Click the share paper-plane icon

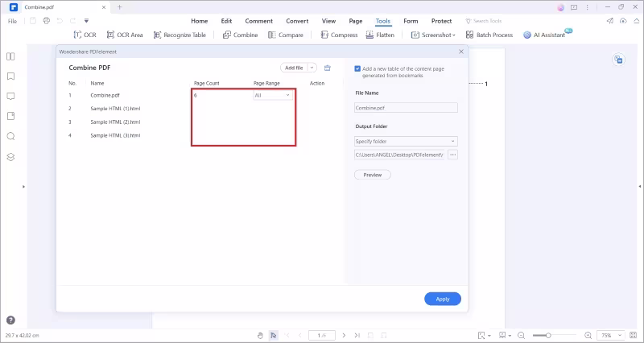coord(610,21)
